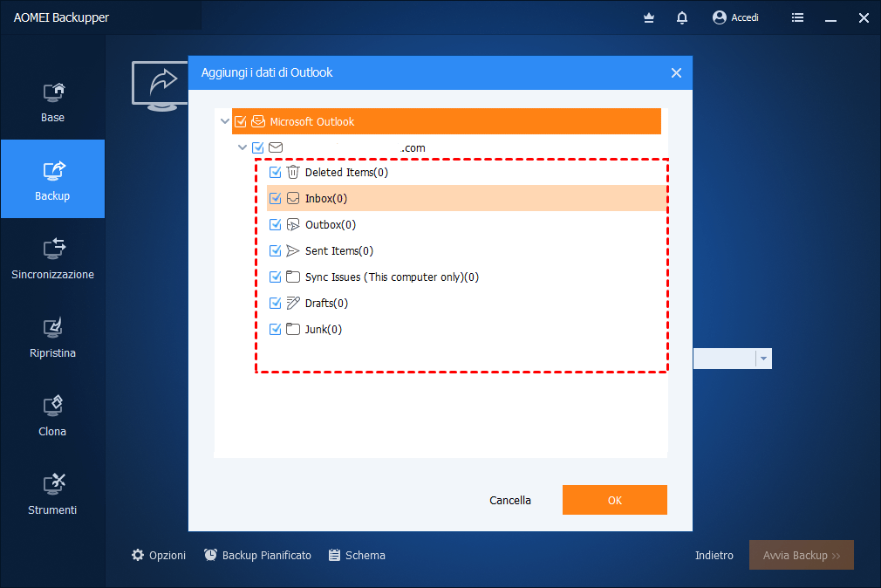
Task: Uncheck the Outbox checkbox
Action: pyautogui.click(x=276, y=224)
